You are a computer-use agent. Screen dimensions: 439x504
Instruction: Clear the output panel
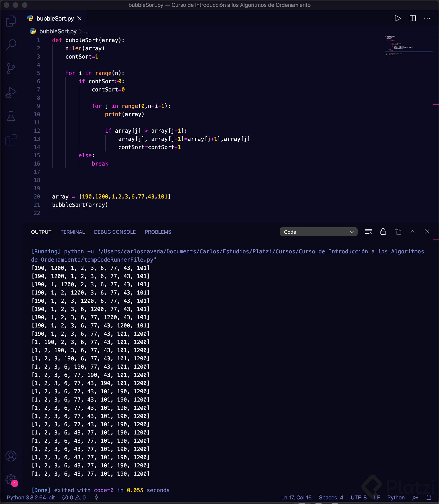point(368,232)
